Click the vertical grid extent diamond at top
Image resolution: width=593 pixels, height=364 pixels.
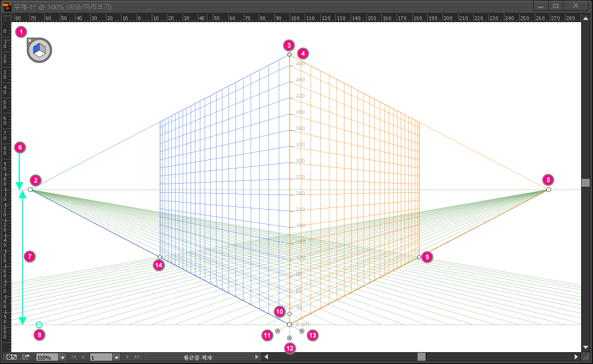tap(289, 55)
